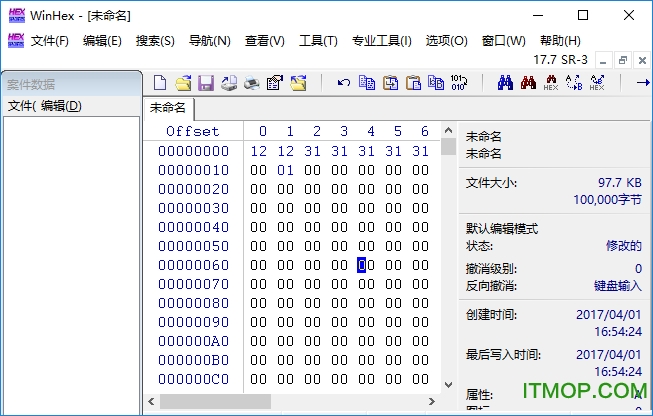Click the blue right arrow toolbar icon
Image resolution: width=653 pixels, height=416 pixels.
tap(643, 82)
